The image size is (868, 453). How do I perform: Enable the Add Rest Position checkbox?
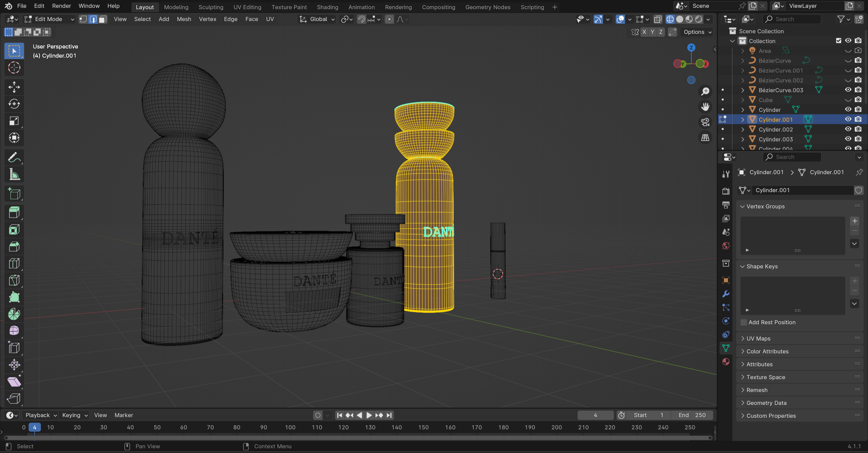744,322
